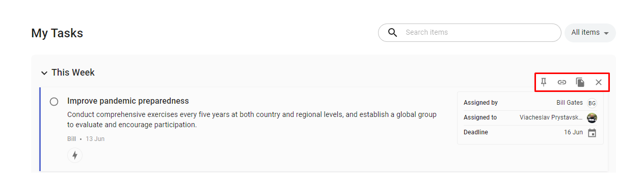Duplicate the task with the copy icon
The height and width of the screenshot is (190, 644).
[x=580, y=82]
